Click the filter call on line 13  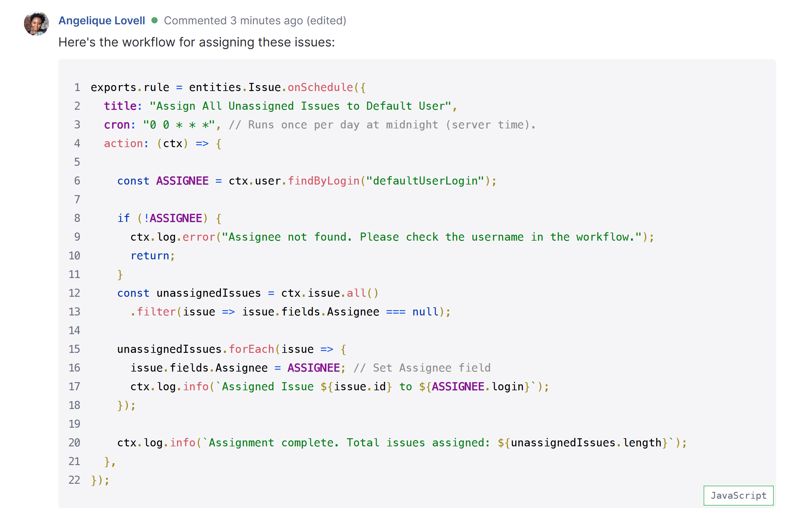point(156,311)
